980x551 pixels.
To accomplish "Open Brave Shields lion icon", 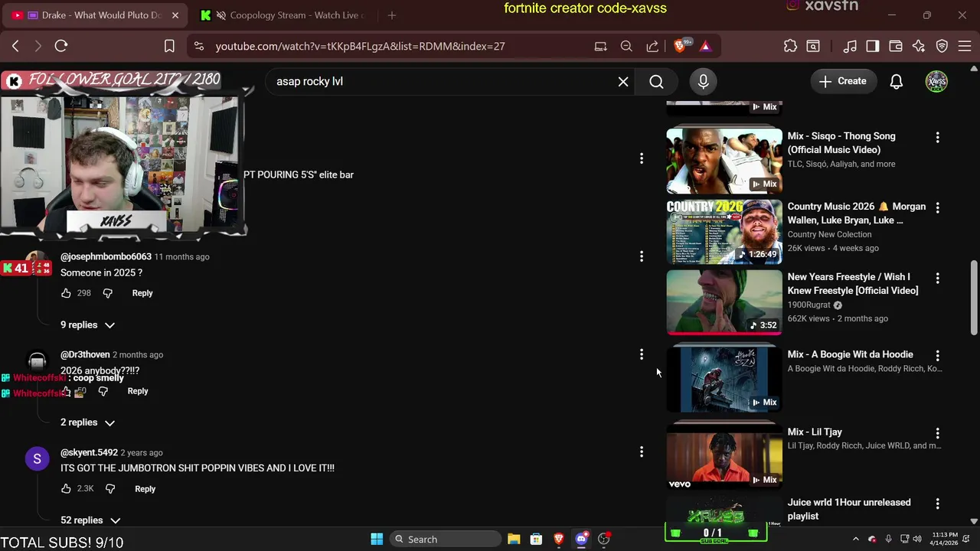I will (680, 46).
